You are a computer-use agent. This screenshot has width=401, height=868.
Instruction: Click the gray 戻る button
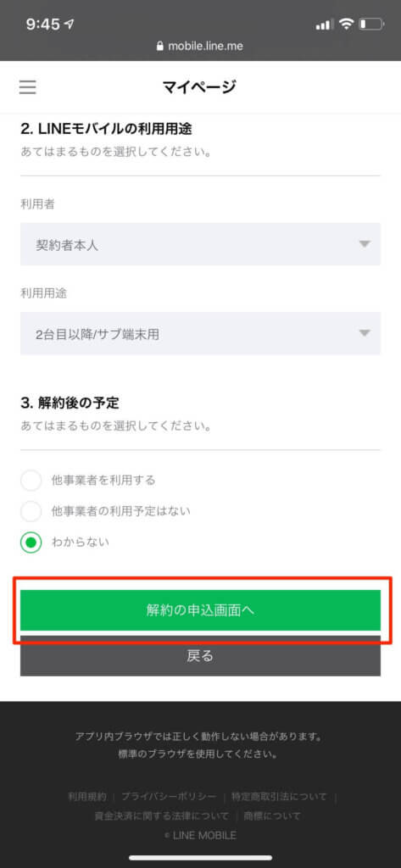200,656
